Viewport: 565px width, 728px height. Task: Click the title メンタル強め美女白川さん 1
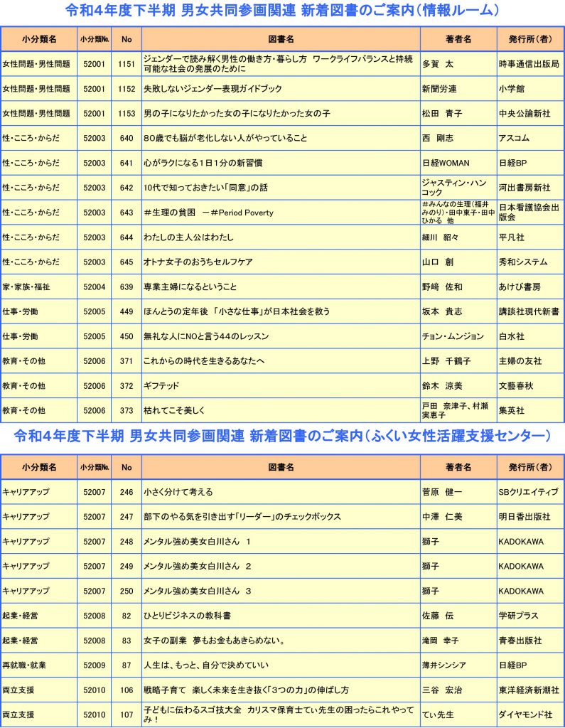(197, 541)
